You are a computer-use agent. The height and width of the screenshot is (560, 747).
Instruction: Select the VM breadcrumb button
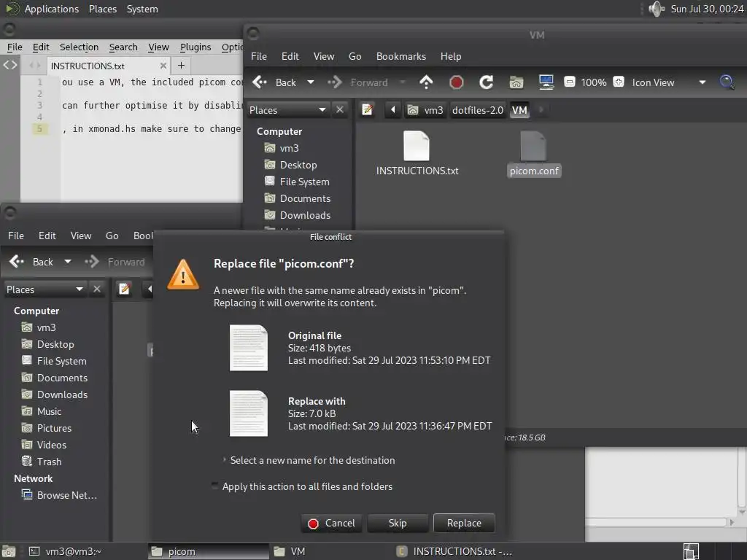pyautogui.click(x=519, y=110)
